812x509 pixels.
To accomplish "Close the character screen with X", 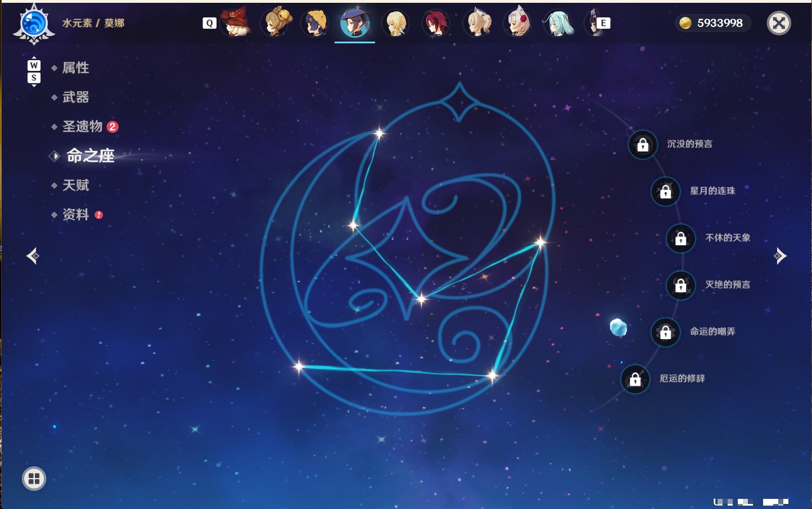I will (779, 23).
